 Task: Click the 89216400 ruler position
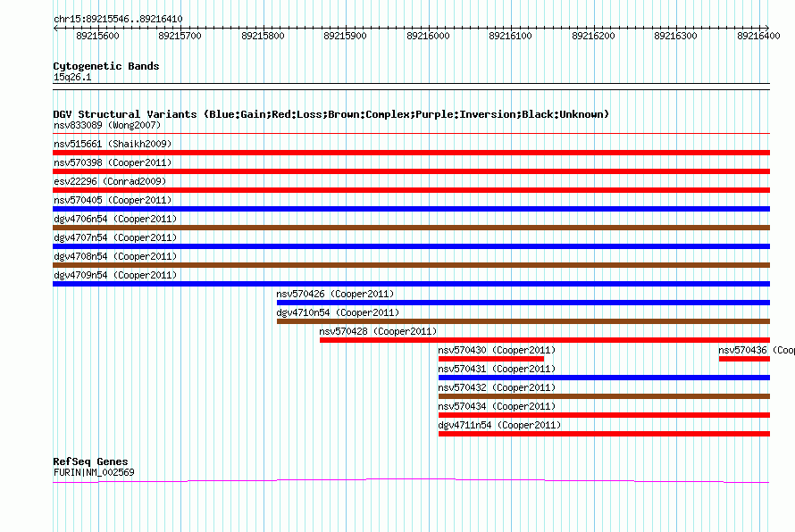pos(758,36)
